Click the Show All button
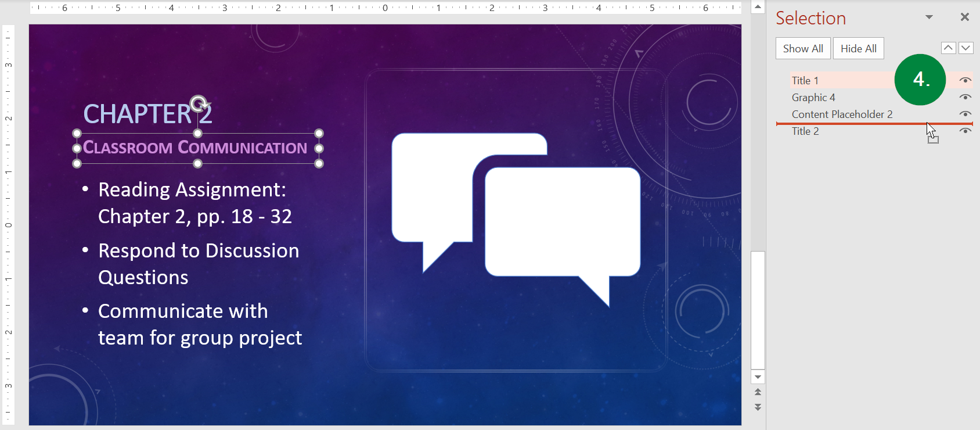980x430 pixels. [803, 48]
